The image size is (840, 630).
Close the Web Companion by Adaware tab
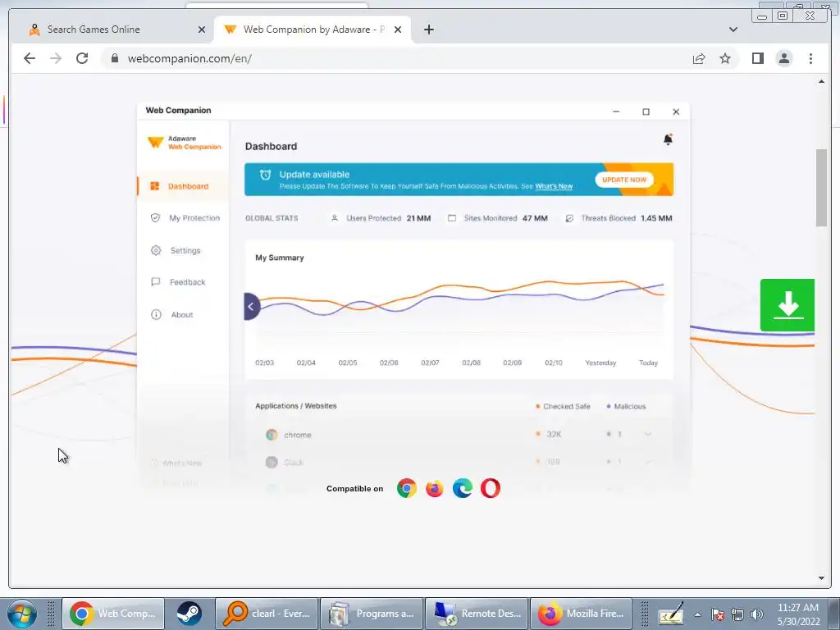[398, 30]
